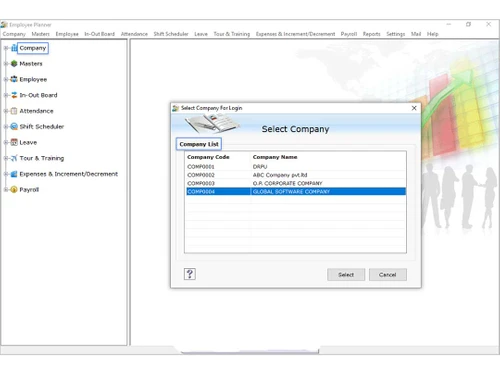Open the Mail menu
The width and height of the screenshot is (500, 375).
[x=416, y=34]
